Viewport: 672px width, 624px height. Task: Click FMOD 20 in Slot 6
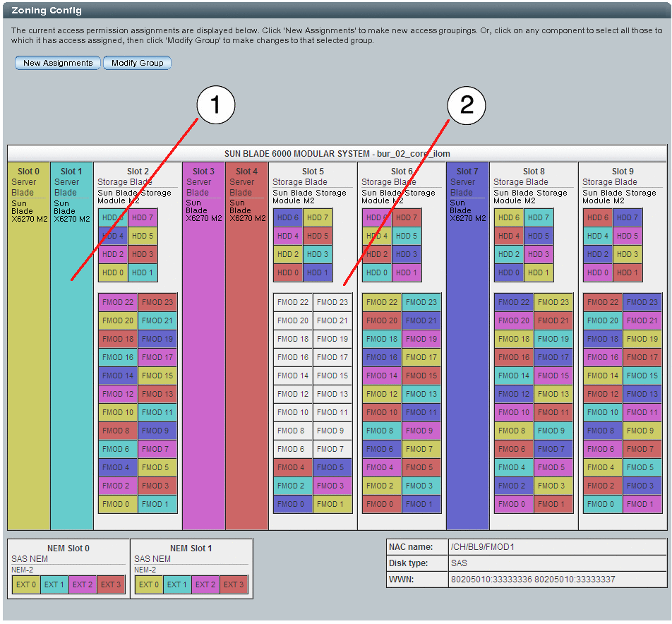tap(382, 320)
